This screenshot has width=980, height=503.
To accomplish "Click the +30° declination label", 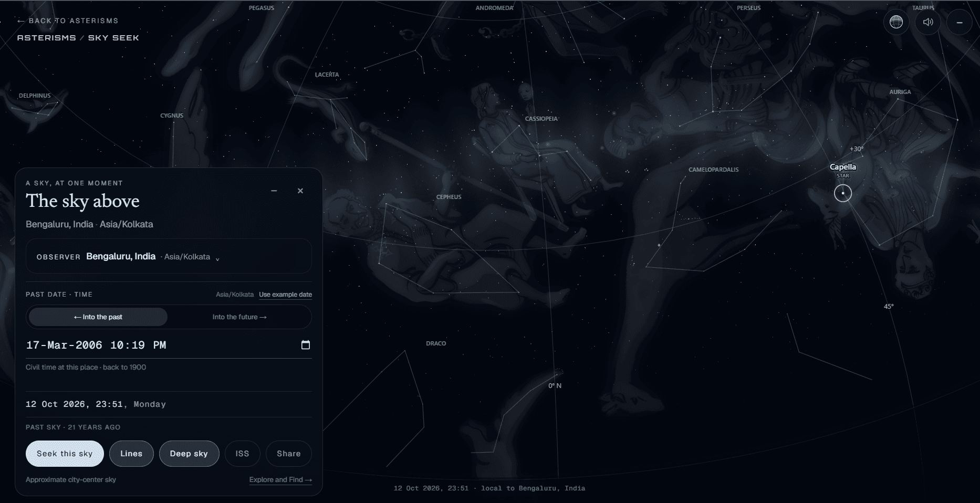I will pos(857,149).
